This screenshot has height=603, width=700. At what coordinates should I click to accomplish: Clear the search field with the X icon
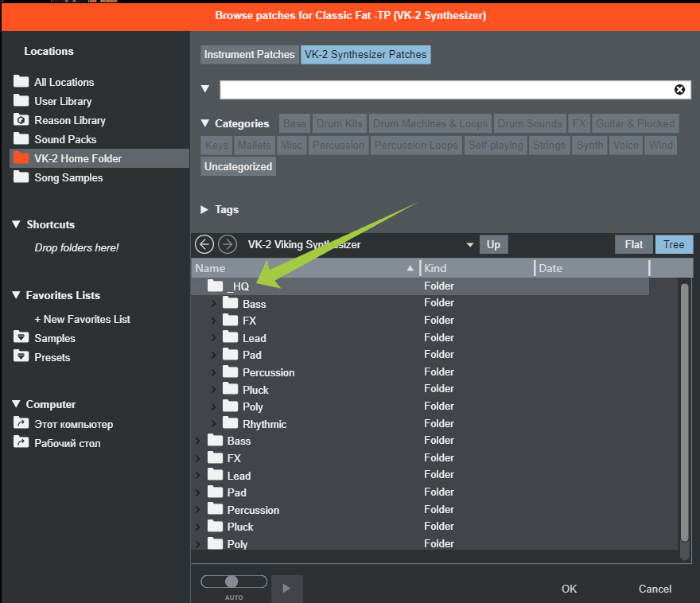click(679, 90)
